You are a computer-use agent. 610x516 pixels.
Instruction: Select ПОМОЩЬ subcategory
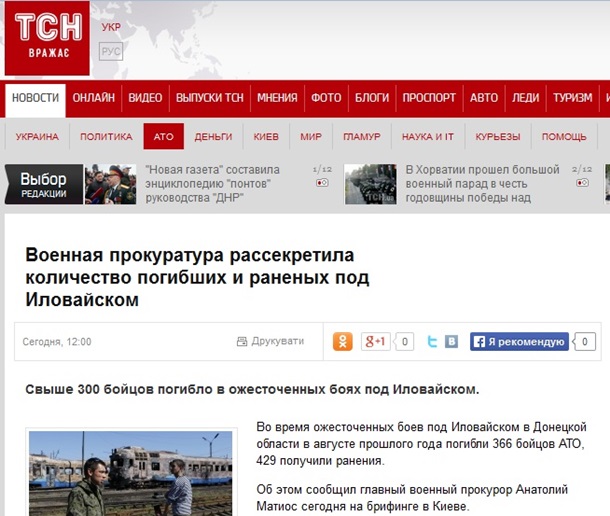point(564,137)
